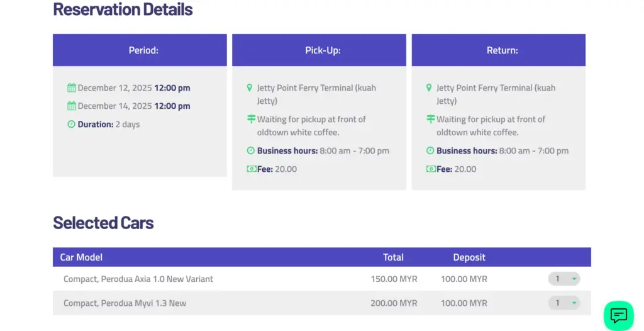Select Compact, Perodua Axia 1.0 New Variant row
This screenshot has height=331, width=644.
[138, 279]
